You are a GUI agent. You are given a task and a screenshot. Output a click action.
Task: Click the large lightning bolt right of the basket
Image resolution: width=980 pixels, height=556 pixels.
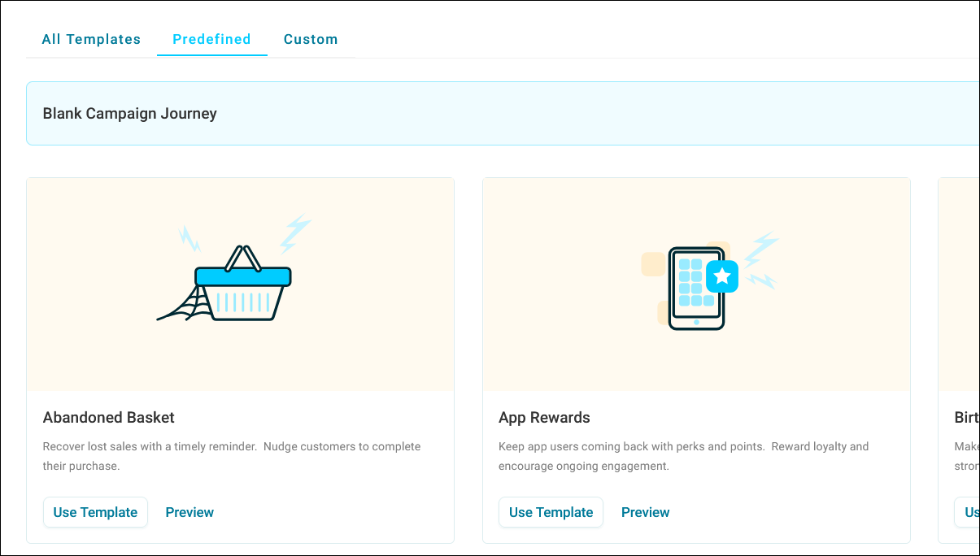pyautogui.click(x=294, y=233)
